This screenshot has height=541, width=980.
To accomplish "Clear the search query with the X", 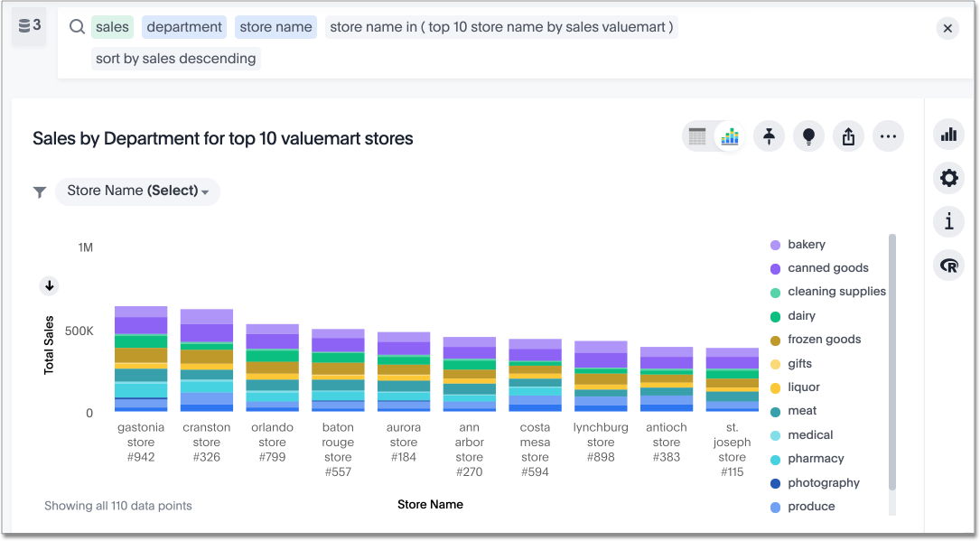I will coord(947,28).
